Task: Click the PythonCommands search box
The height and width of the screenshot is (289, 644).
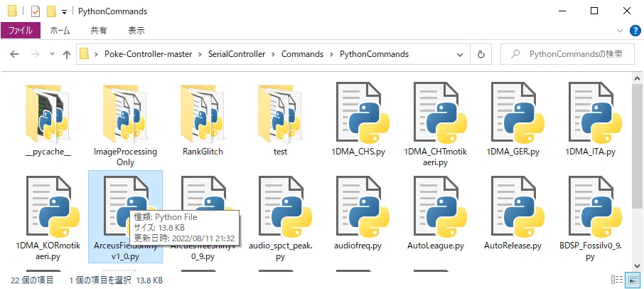Action: click(x=567, y=54)
